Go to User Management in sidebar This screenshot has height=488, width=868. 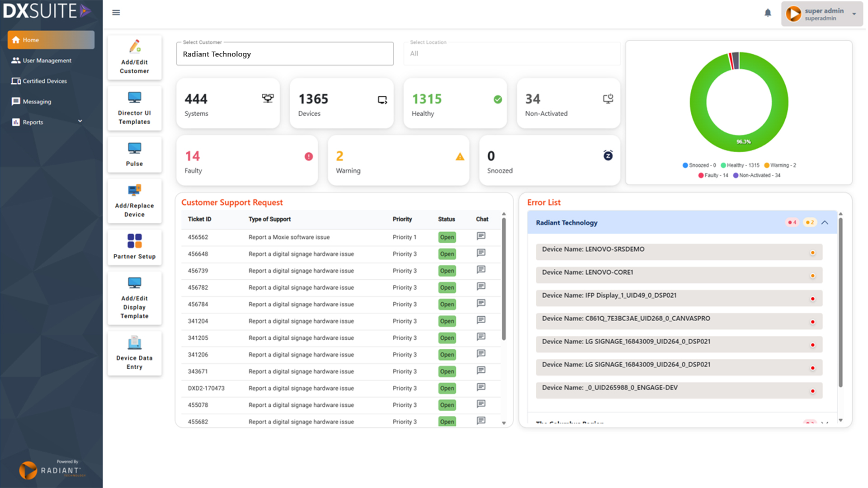point(47,61)
